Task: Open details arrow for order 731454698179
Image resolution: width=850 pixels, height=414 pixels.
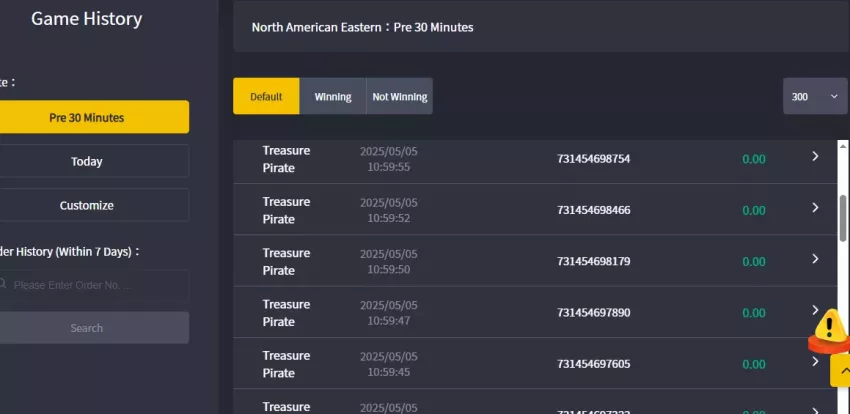Action: [x=815, y=259]
